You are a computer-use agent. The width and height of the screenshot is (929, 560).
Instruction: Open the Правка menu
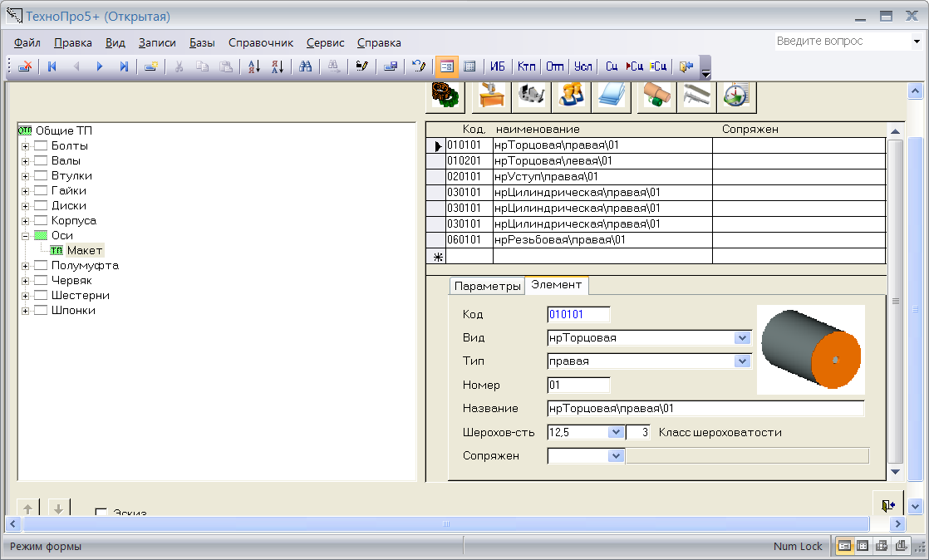pos(73,42)
